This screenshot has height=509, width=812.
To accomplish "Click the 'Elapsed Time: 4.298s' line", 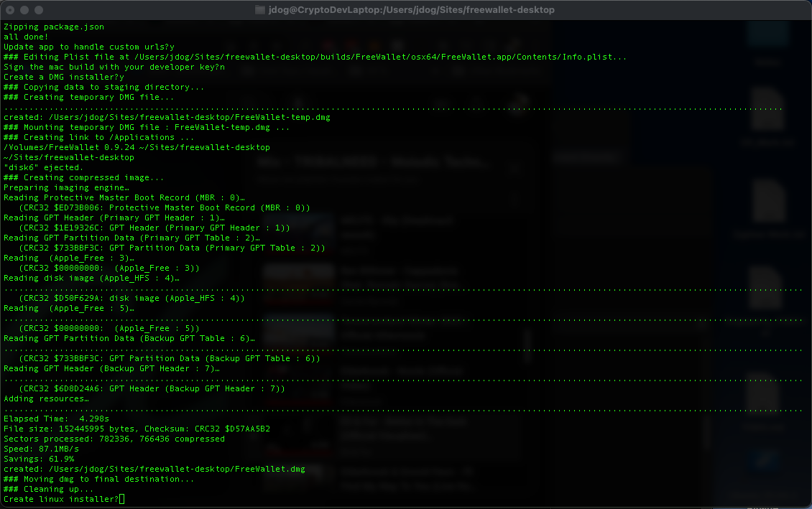I will [57, 419].
